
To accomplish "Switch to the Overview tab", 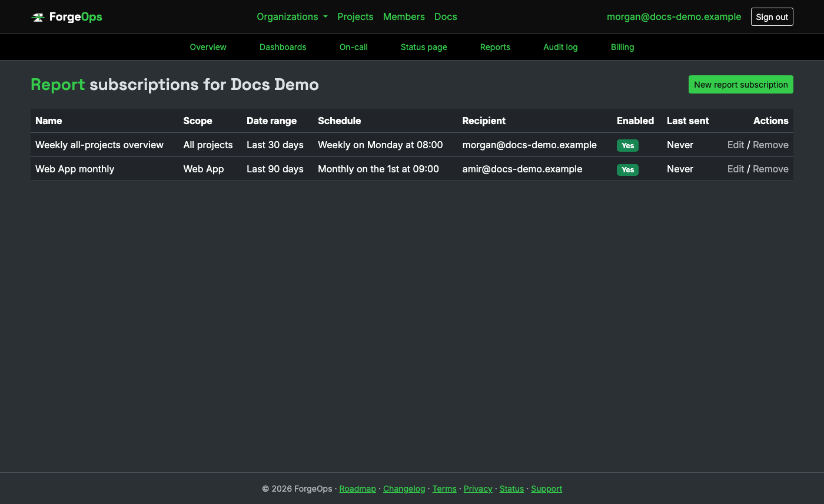I will tap(208, 47).
